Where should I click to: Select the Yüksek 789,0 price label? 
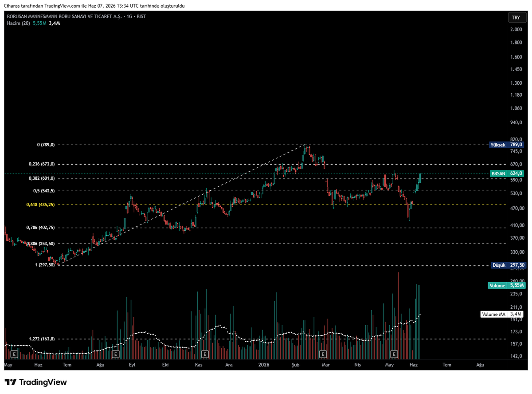[x=506, y=145]
